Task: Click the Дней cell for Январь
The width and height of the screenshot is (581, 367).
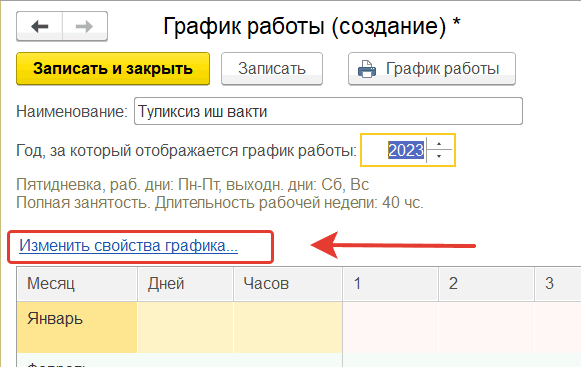Action: 186,327
